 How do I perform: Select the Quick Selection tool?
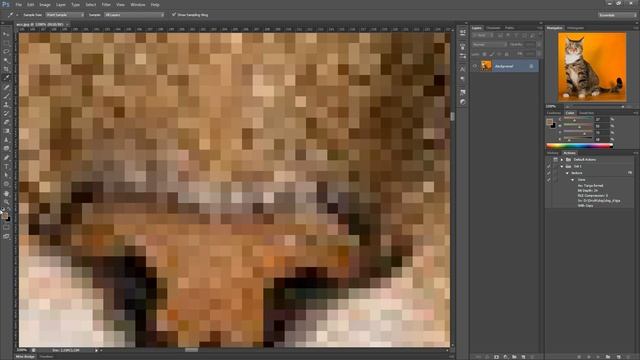click(x=6, y=60)
